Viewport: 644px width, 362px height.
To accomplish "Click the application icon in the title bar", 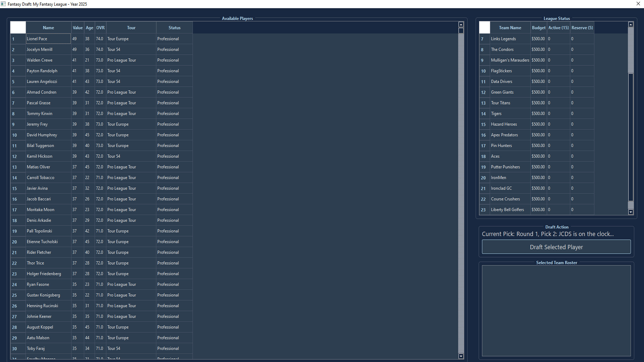I will [x=3, y=4].
